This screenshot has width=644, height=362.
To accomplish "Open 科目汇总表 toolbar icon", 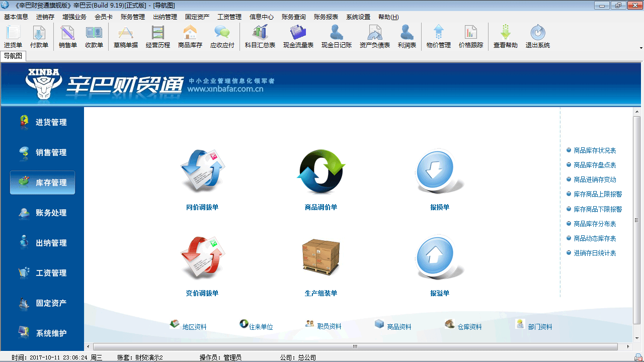I will click(x=260, y=37).
